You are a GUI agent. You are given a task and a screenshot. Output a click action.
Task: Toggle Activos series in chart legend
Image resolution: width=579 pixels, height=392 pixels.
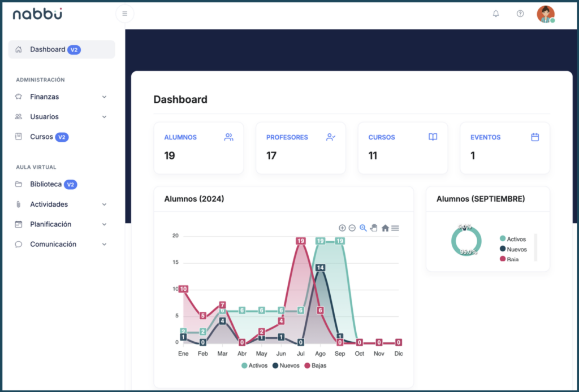point(255,365)
